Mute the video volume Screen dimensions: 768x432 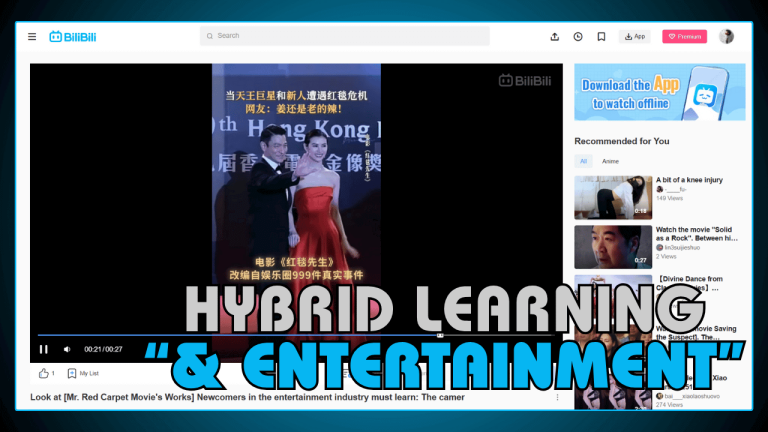(67, 349)
